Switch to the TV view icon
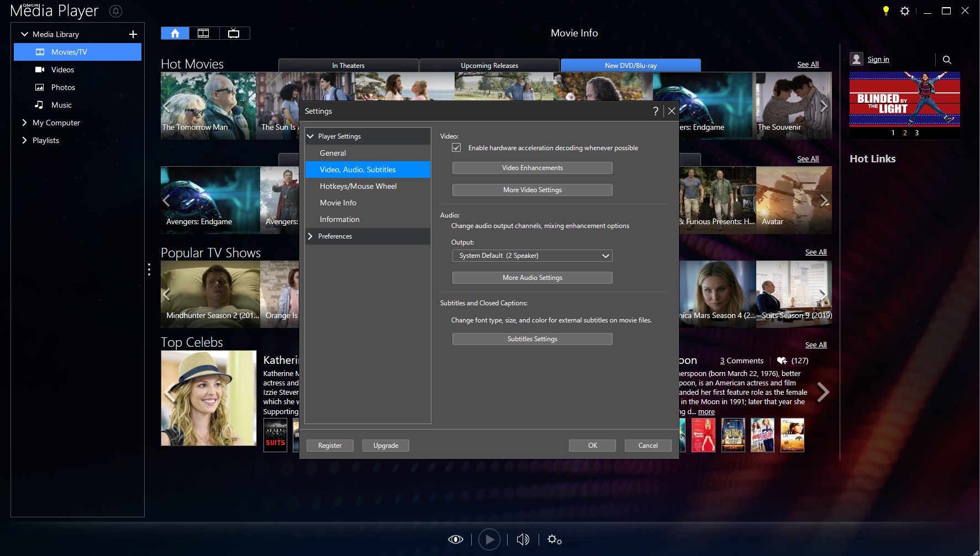 point(234,33)
